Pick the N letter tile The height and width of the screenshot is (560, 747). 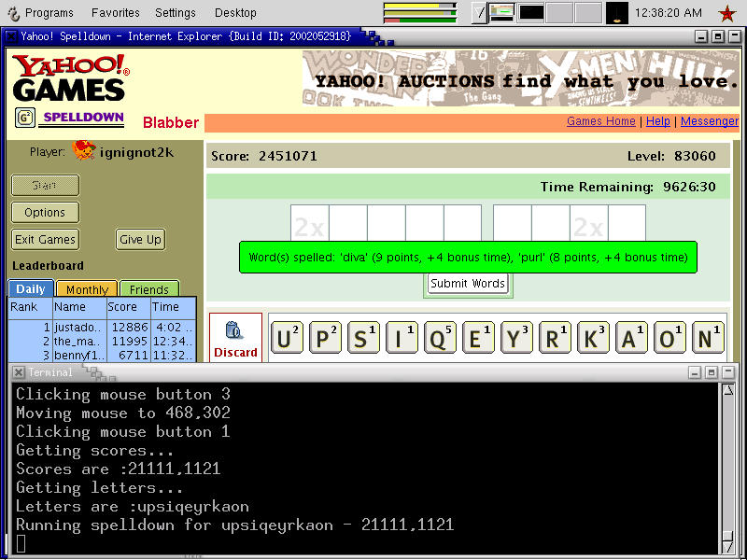pos(708,338)
